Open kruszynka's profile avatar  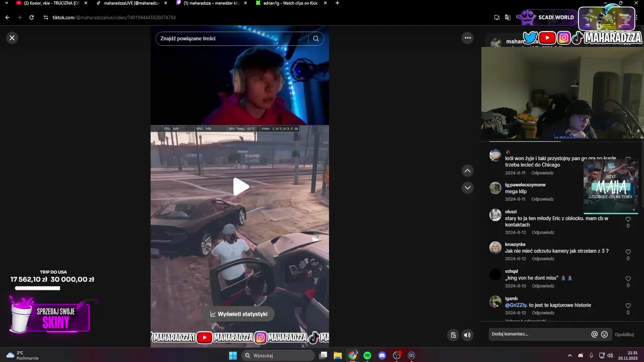(x=495, y=247)
